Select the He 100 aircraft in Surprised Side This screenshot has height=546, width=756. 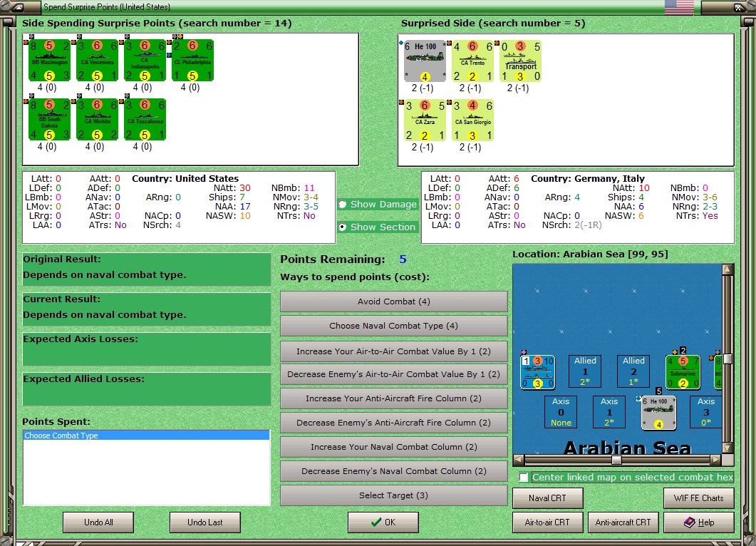coord(424,61)
